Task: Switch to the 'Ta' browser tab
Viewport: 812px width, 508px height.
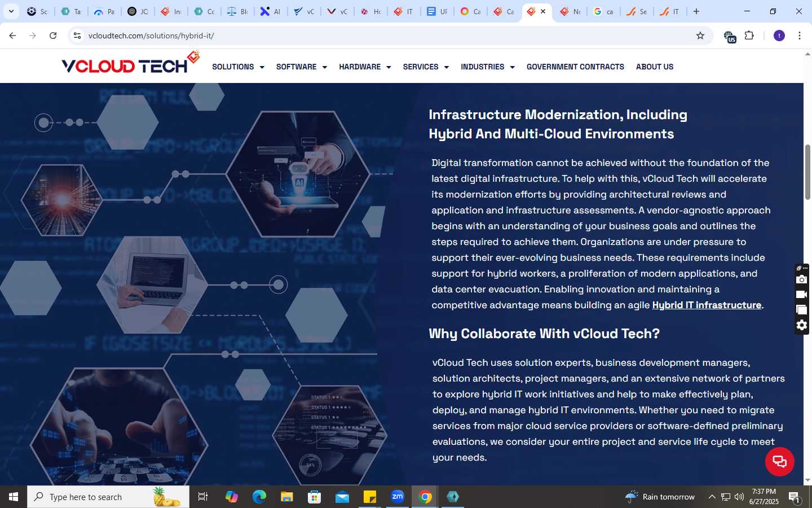Action: [x=71, y=11]
